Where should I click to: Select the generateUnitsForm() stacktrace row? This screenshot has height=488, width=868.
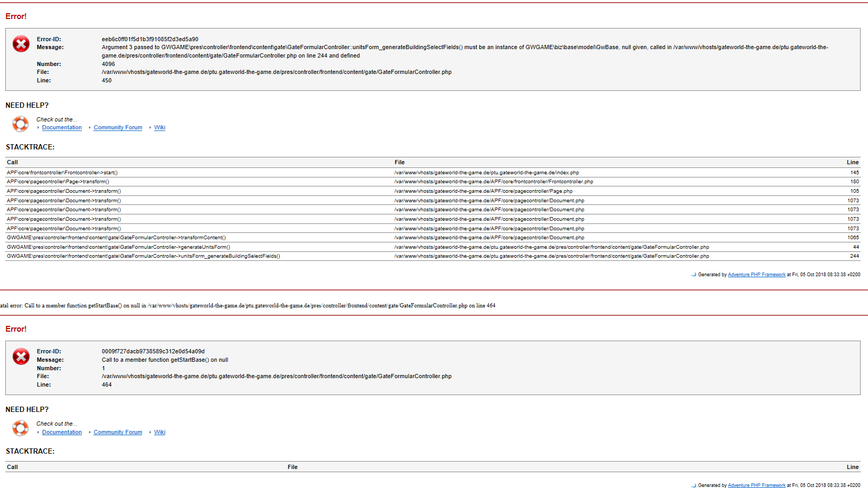(118, 247)
